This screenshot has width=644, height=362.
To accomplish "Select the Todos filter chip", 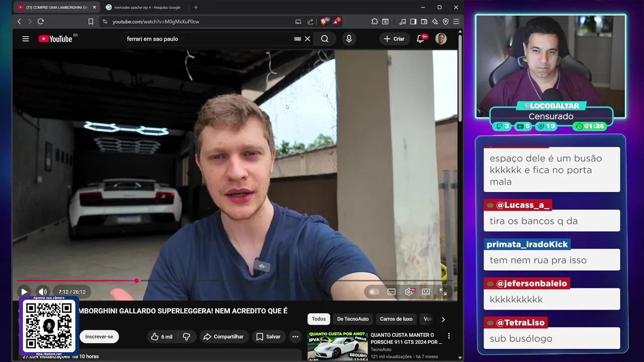I will (318, 319).
